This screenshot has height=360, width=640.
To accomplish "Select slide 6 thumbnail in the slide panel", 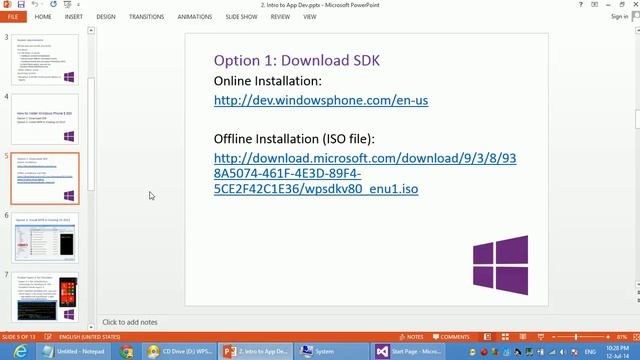I will (x=45, y=238).
